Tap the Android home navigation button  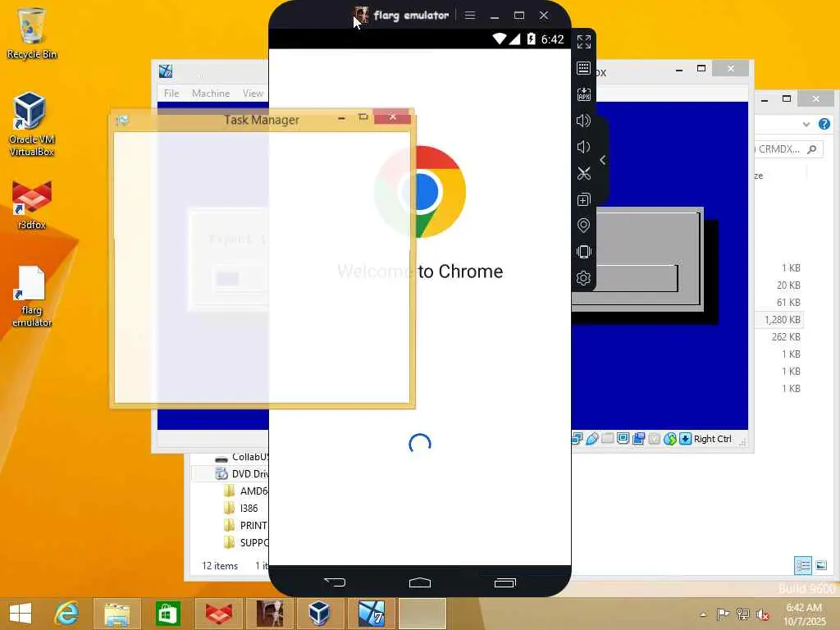[420, 582]
